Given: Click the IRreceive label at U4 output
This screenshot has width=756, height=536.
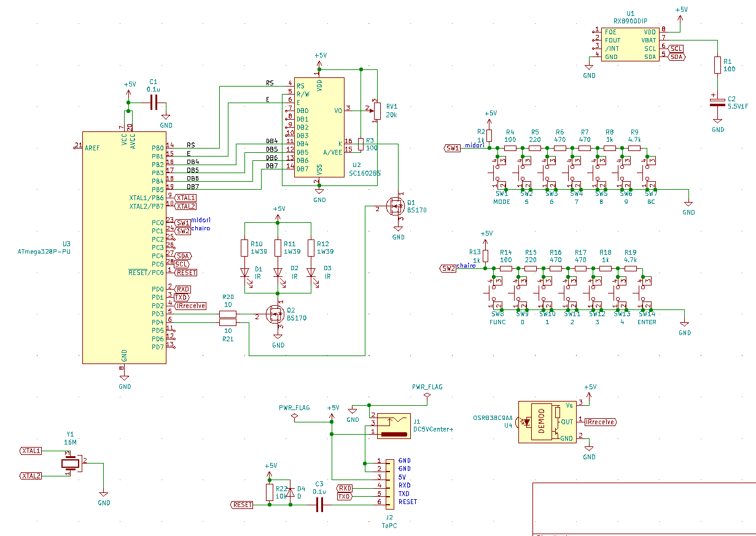Looking at the screenshot, I should click(600, 422).
